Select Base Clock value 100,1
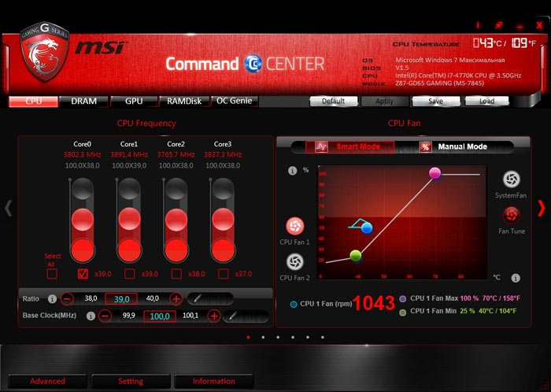This screenshot has height=392, width=551. pos(190,316)
